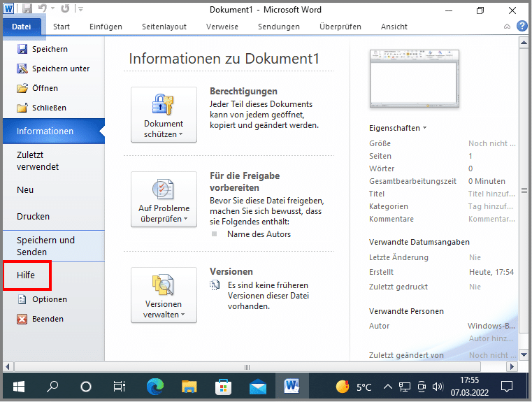Viewport: 532px width, 402px height.
Task: Open the Auf Probleme überprüfen dropdown
Action: pos(164,199)
